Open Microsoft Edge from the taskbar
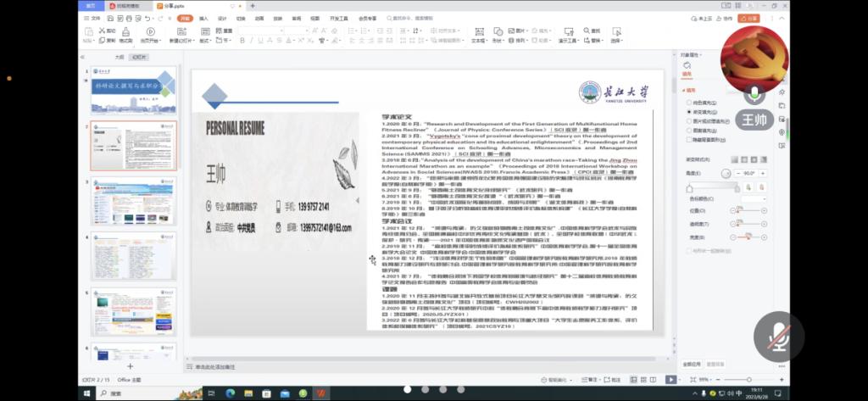 tap(230, 393)
